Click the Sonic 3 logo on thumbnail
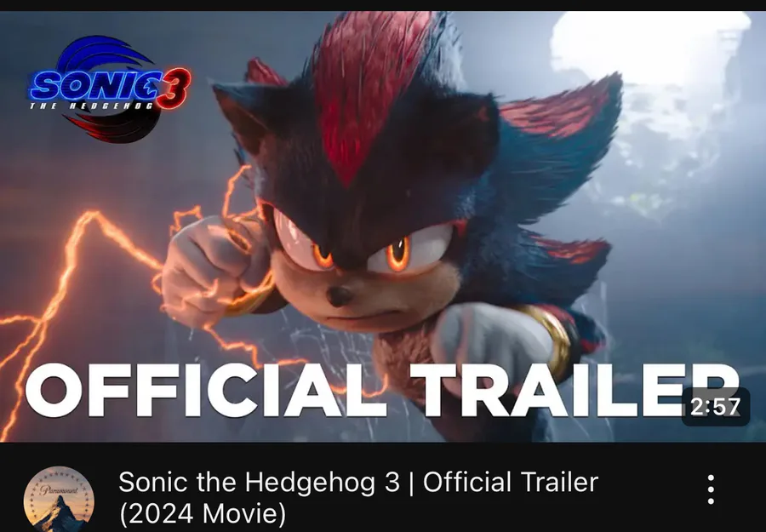Screen dimensions: 766x532 [110, 89]
